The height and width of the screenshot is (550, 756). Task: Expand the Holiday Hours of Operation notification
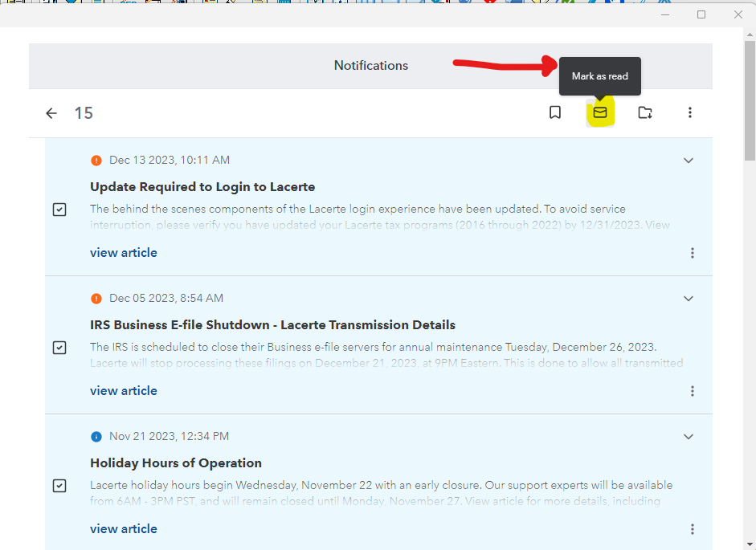click(688, 437)
